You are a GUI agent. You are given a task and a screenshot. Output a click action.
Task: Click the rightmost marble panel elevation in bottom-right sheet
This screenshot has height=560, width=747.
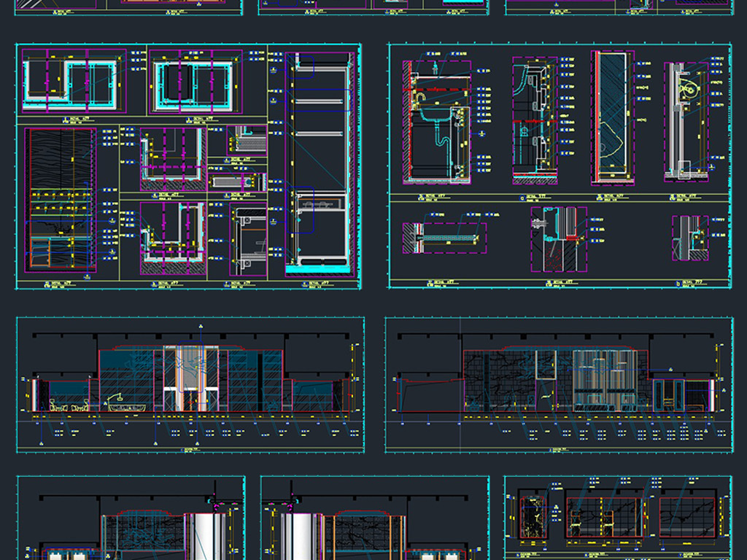click(x=687, y=518)
